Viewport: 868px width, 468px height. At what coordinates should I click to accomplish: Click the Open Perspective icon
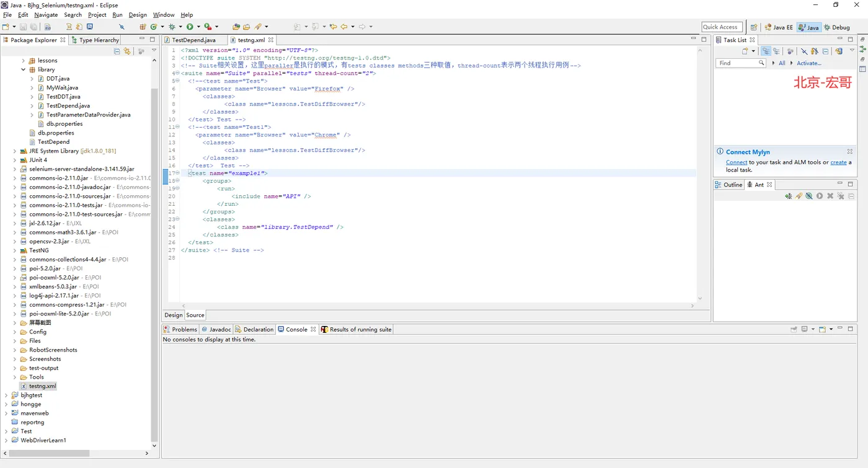point(753,27)
